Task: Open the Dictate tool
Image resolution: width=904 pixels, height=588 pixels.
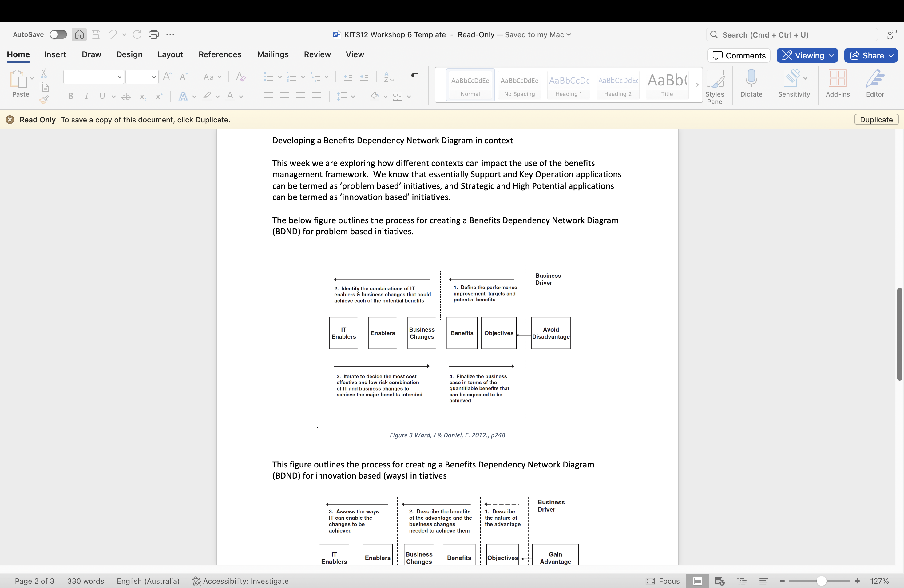Action: [751, 84]
